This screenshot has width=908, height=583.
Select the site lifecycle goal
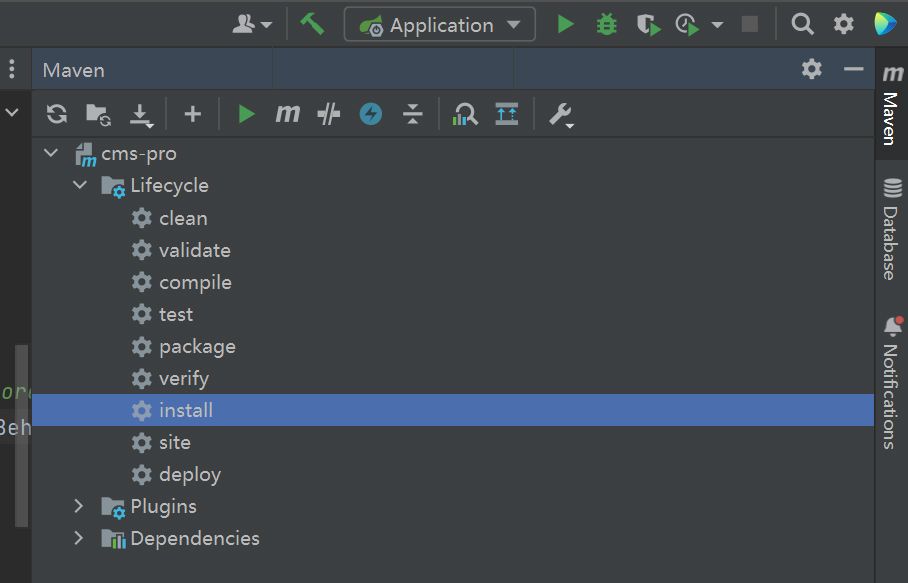click(x=175, y=442)
